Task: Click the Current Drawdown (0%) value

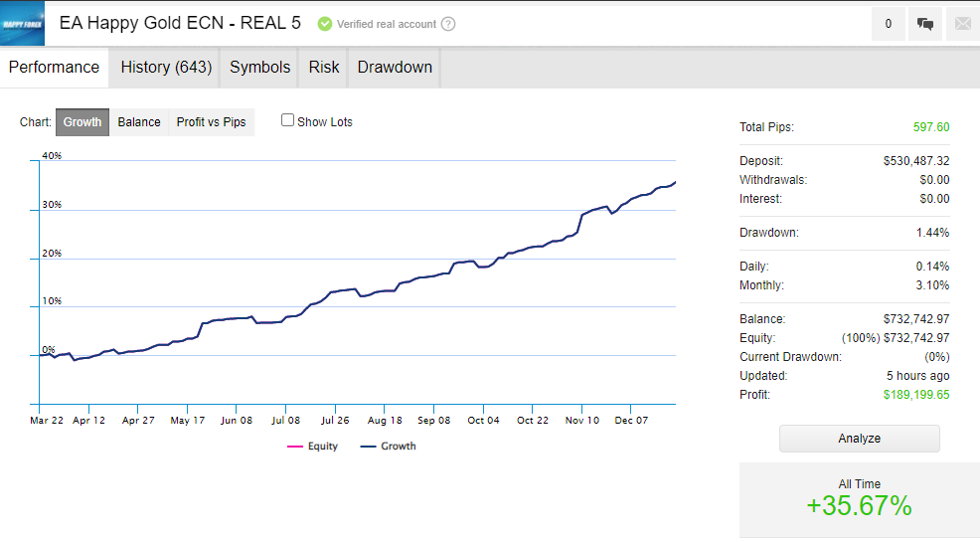Action: coord(937,356)
